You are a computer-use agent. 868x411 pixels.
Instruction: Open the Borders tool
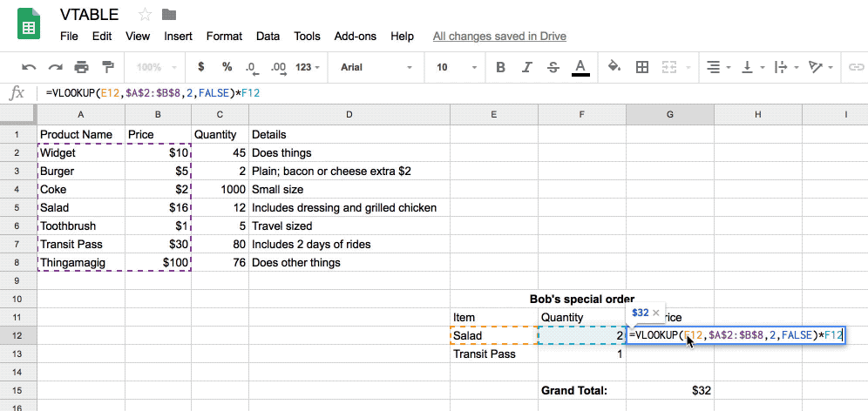pyautogui.click(x=642, y=68)
